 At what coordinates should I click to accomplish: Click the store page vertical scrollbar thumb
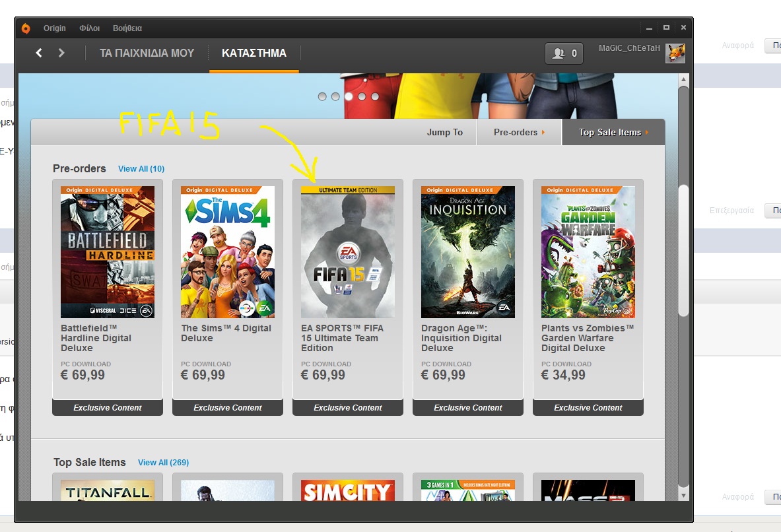[684, 251]
